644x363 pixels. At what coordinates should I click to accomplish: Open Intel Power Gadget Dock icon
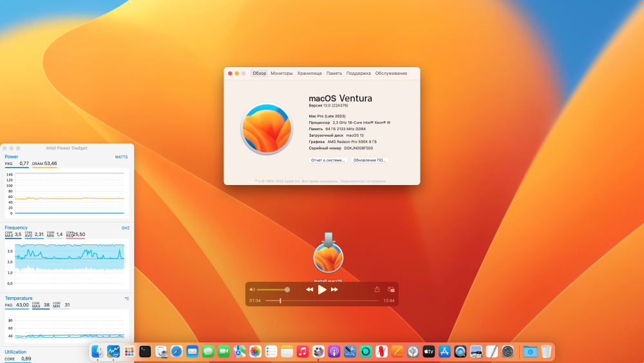pyautogui.click(x=113, y=351)
